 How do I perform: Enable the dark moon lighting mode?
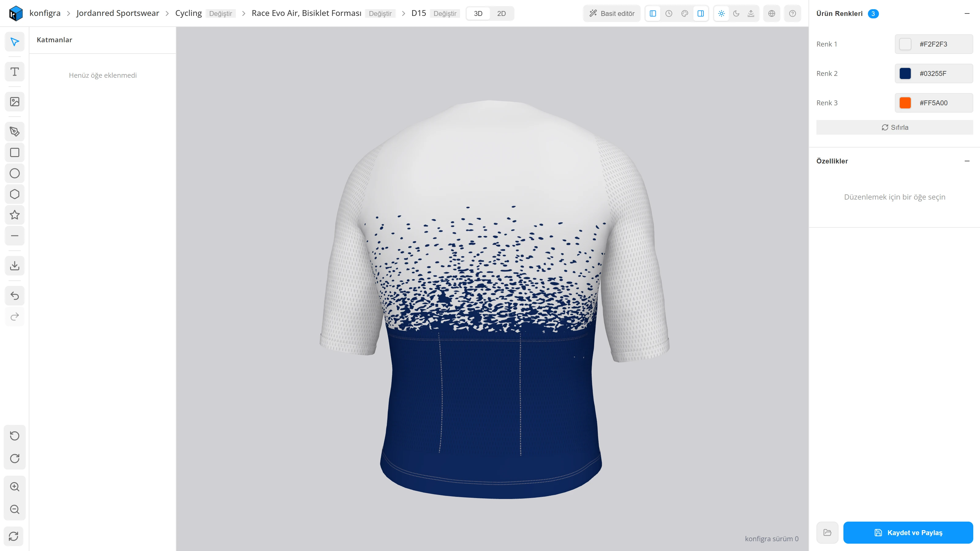point(736,13)
